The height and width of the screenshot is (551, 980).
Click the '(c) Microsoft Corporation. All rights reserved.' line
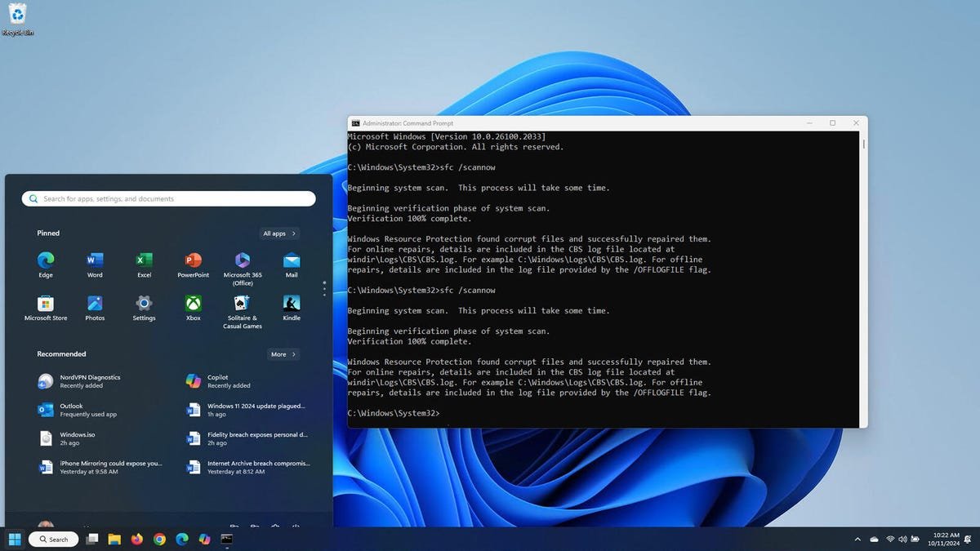(x=455, y=147)
